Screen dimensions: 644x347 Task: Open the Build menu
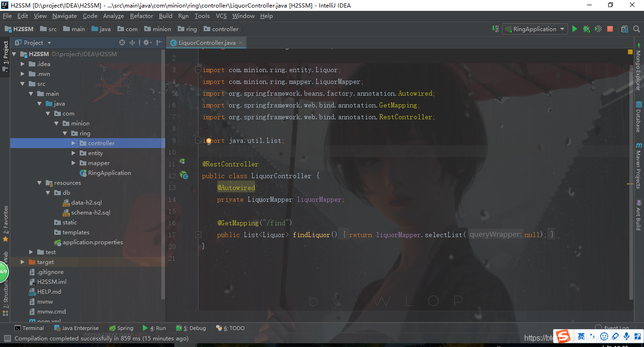pos(165,16)
